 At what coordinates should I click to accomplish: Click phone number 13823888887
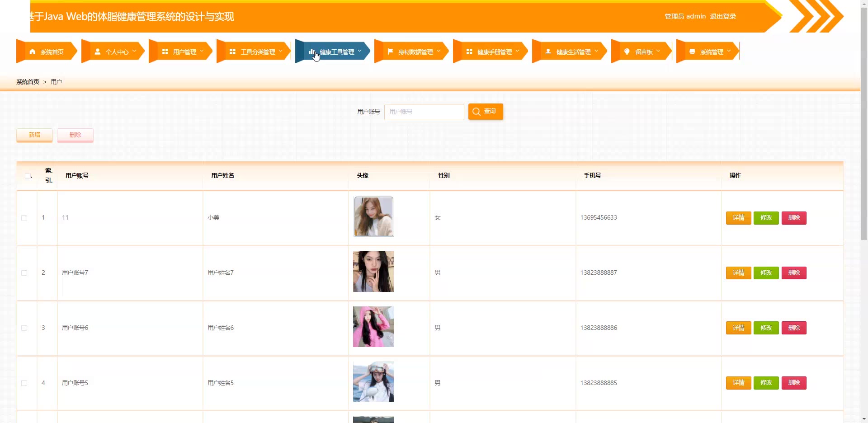599,273
